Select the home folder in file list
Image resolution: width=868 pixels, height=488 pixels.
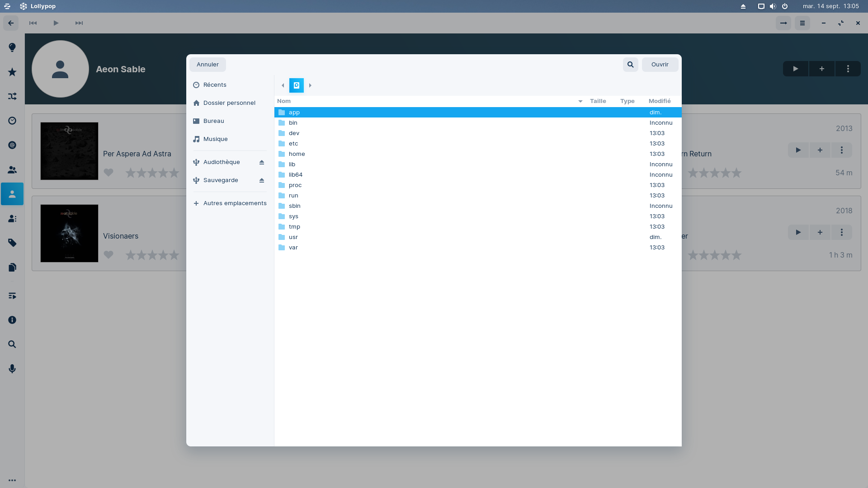(x=297, y=154)
